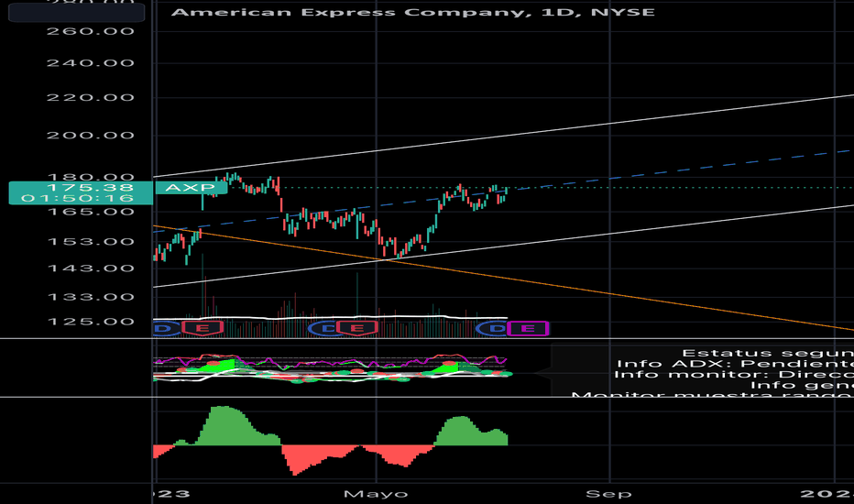Click the 143.00 price axis label

tap(91, 268)
